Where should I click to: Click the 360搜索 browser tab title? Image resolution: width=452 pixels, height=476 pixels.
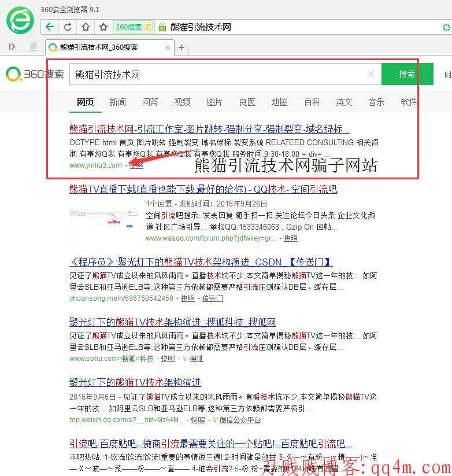pos(99,47)
